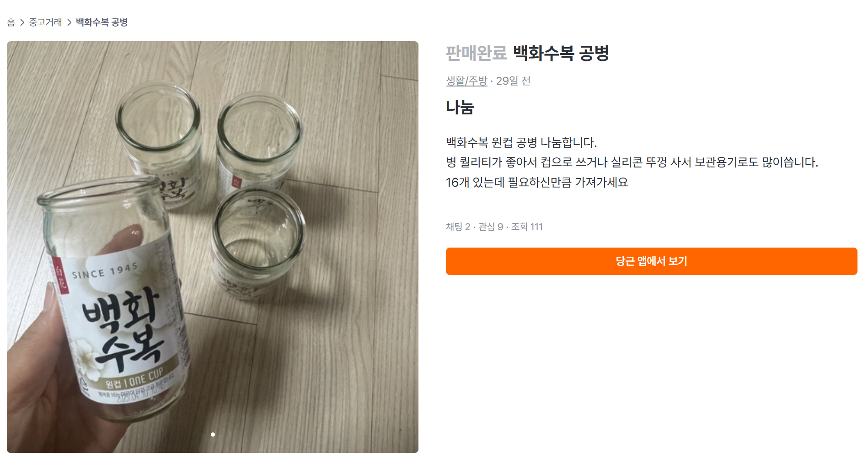This screenshot has height=459, width=868.
Task: Click the 나눔 price label
Action: point(460,108)
